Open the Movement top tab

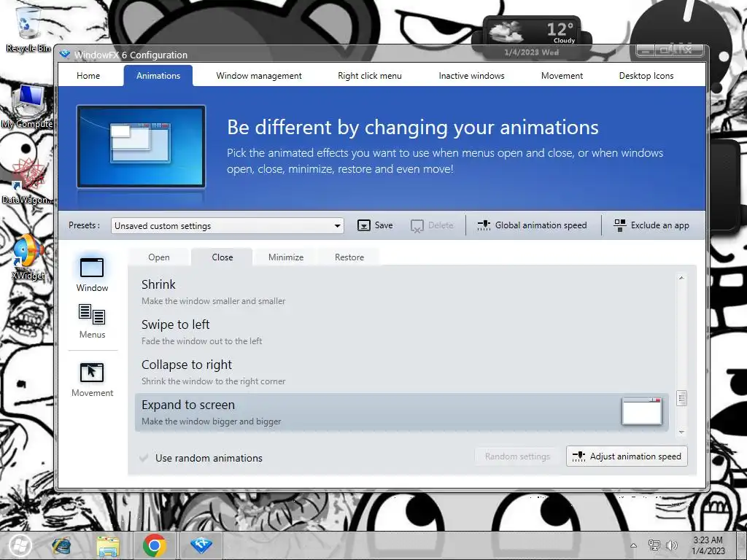562,76
